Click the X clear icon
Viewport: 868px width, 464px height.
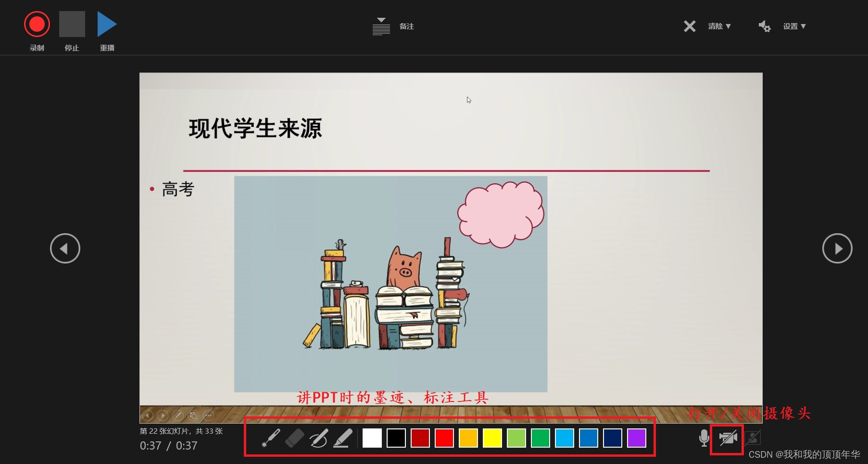[x=690, y=26]
